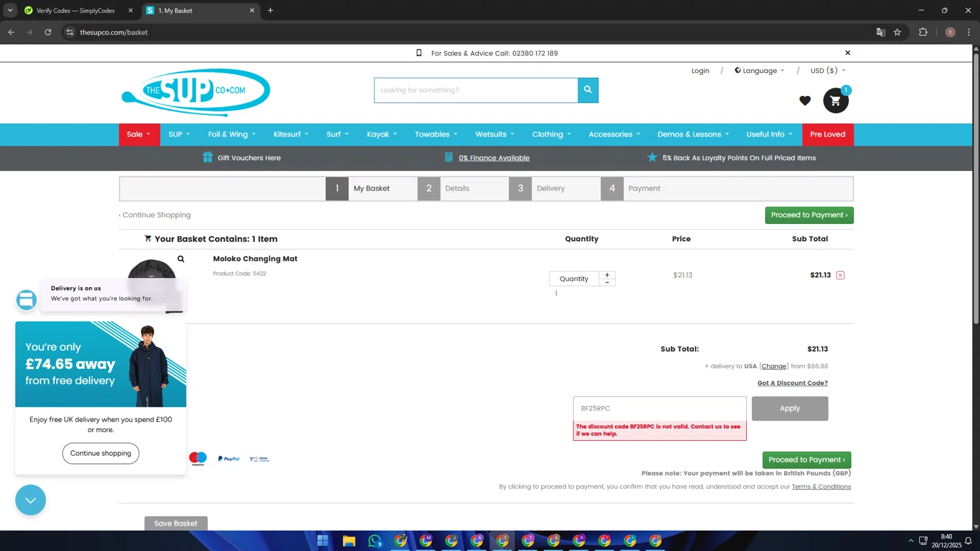Open File Explorer from taskbar

349,541
